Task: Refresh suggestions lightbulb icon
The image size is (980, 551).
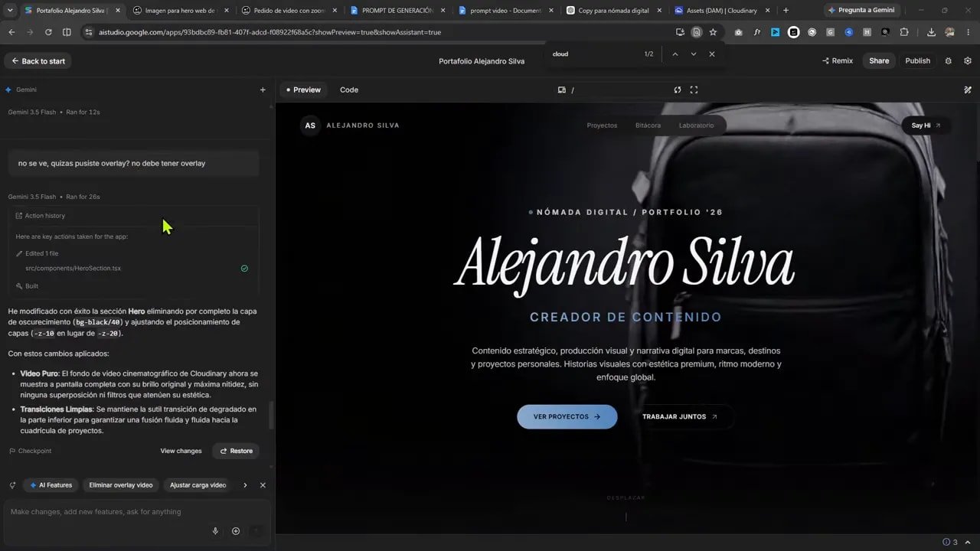Action: point(12,485)
